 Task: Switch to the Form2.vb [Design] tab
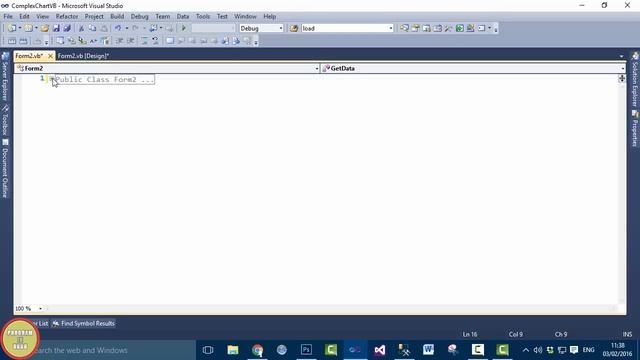click(x=83, y=56)
